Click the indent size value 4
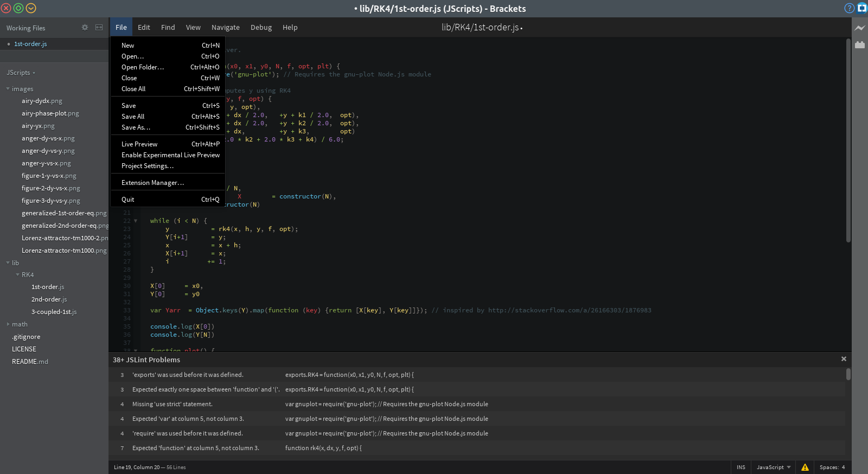 point(844,467)
